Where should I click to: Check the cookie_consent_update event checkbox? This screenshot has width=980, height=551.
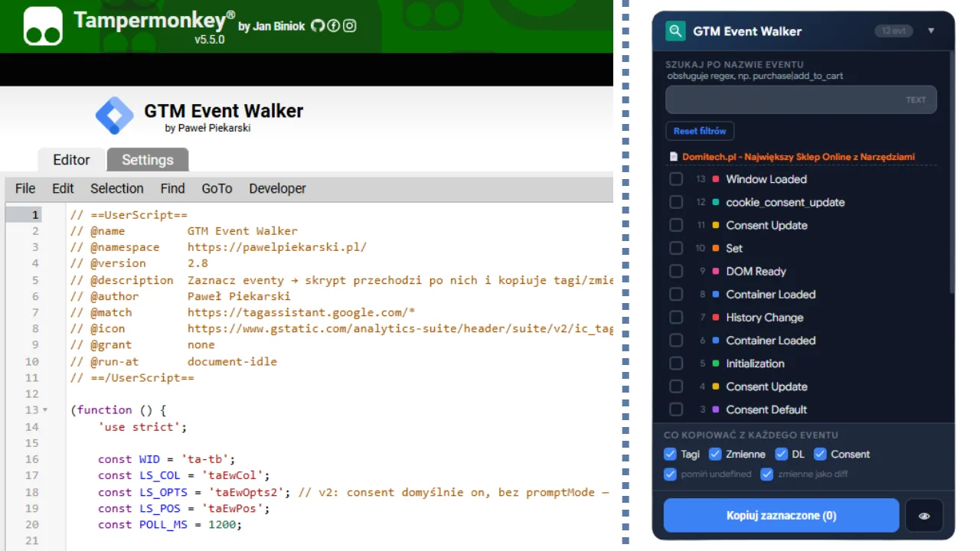click(x=676, y=202)
